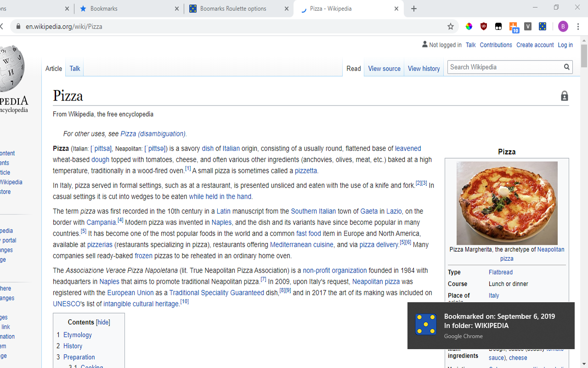Open the Campania link
This screenshot has height=368, width=588.
point(101,222)
